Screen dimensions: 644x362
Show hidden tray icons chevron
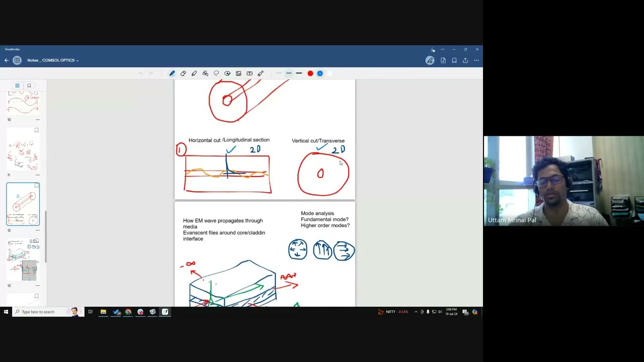(416, 312)
